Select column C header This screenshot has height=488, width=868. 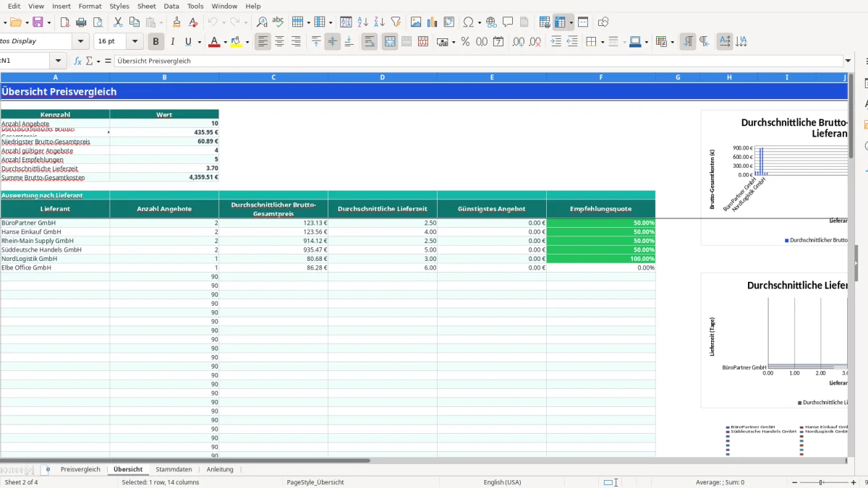click(x=273, y=77)
